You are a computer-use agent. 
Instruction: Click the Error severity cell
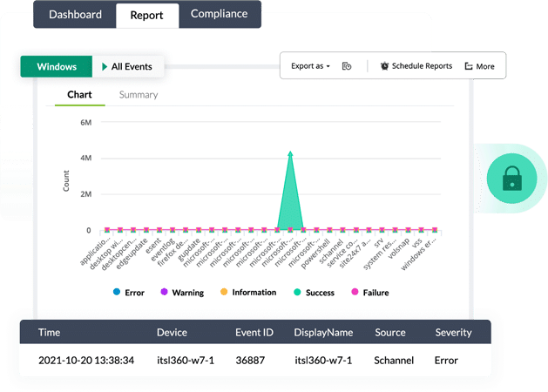[x=446, y=361]
